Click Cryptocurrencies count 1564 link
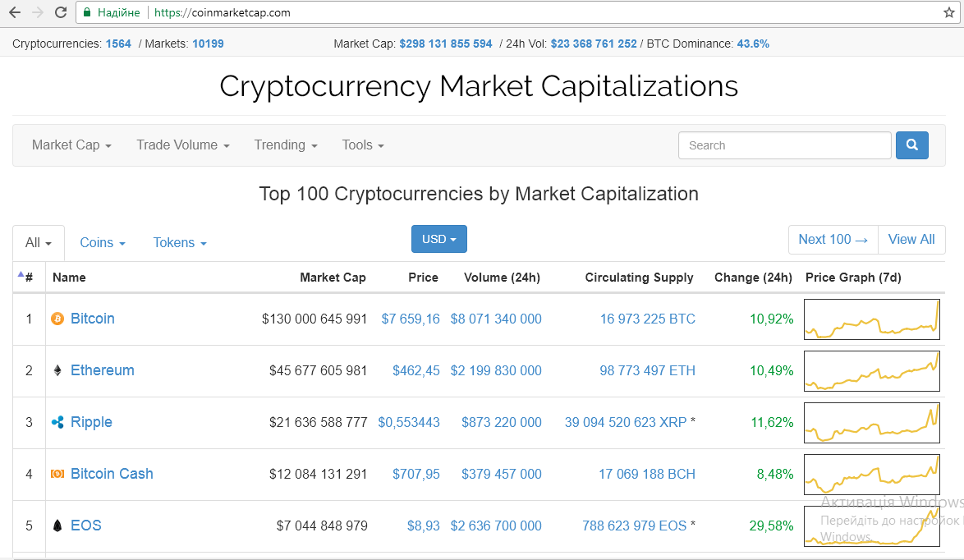 pos(118,44)
